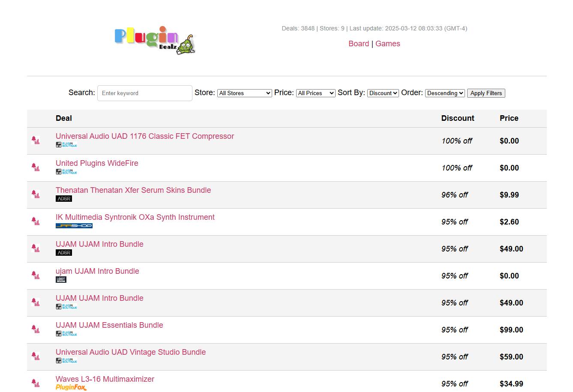Open Universal Audio UAD Vintage Studio Bundle deal
573x392 pixels.
pyautogui.click(x=131, y=352)
